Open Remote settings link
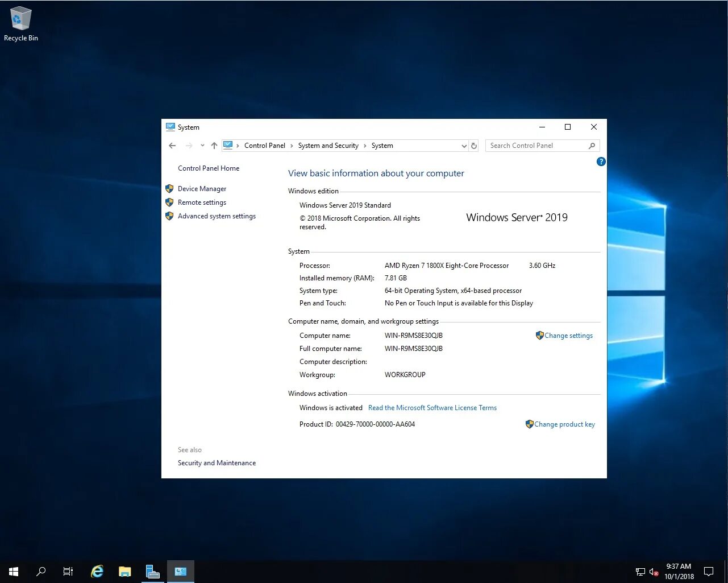The width and height of the screenshot is (728, 583). point(202,202)
